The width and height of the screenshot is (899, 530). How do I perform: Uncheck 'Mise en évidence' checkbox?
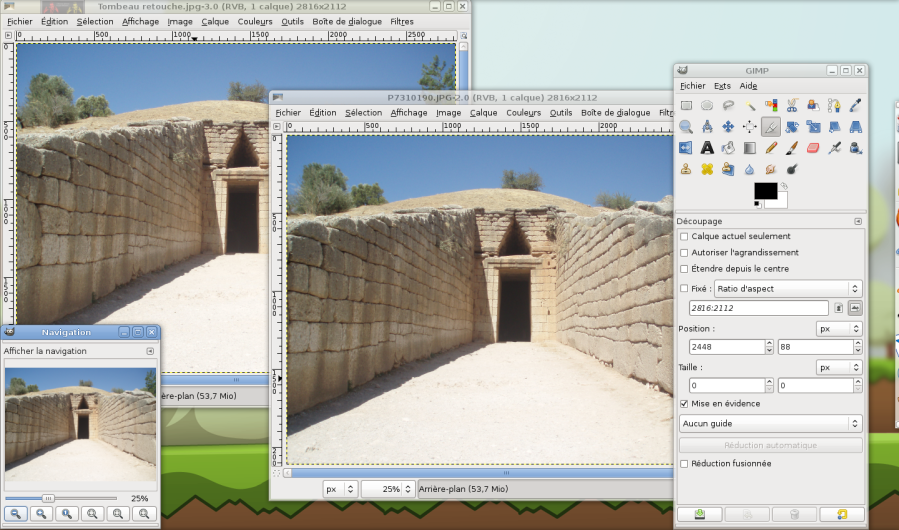point(684,404)
